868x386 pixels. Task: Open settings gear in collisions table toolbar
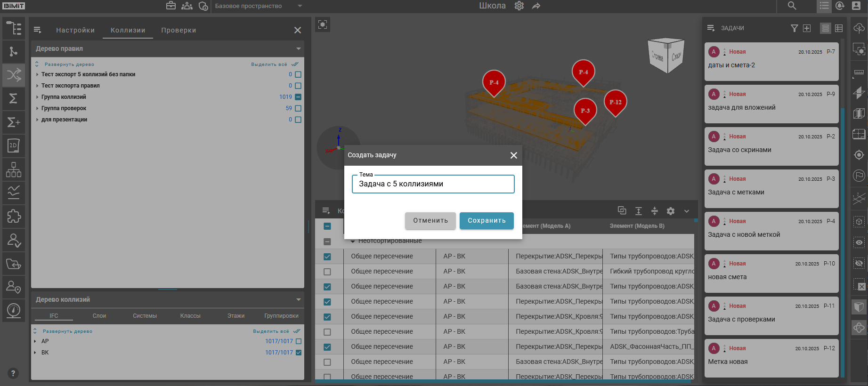[x=671, y=211]
